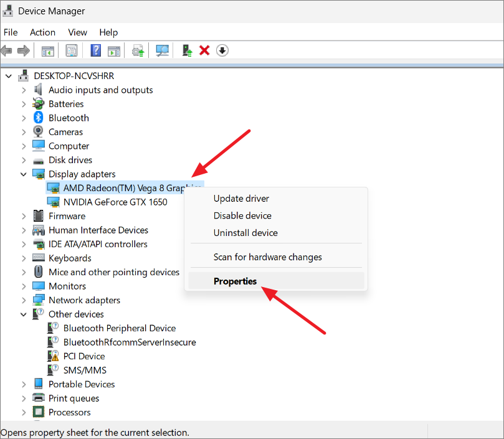504x439 pixels.
Task: Click the Action pane toolbar icon
Action: 113,51
